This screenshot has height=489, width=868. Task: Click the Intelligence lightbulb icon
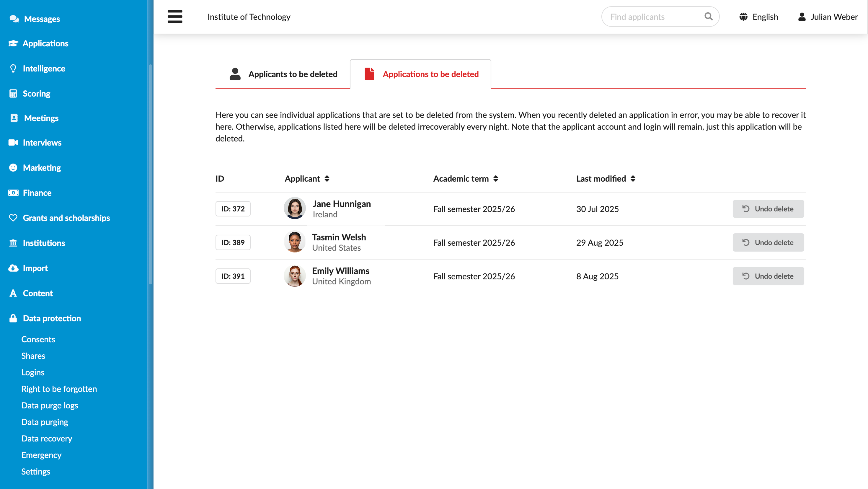click(x=13, y=69)
